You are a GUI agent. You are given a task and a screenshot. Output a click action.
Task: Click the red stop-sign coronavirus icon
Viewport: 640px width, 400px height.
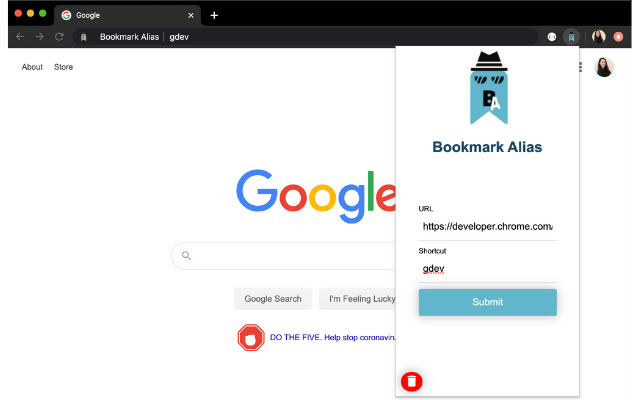[251, 338]
